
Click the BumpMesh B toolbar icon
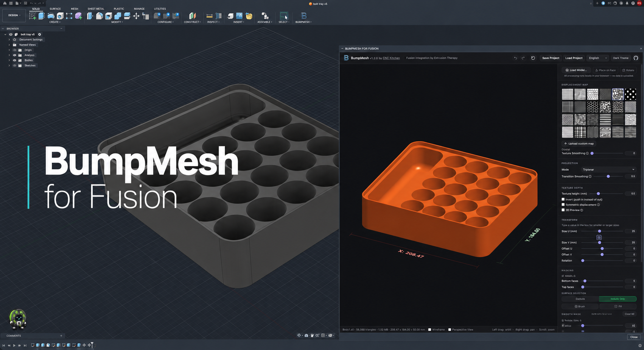pos(303,16)
